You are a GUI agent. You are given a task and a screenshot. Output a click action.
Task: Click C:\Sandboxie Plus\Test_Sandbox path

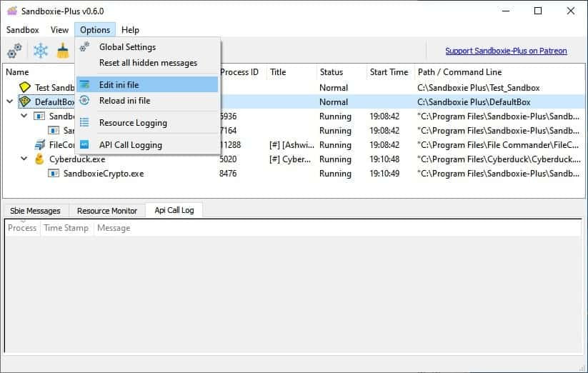[x=479, y=88]
